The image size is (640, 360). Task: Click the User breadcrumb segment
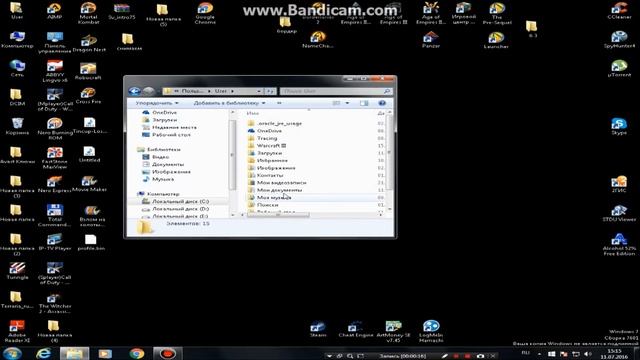tap(221, 91)
